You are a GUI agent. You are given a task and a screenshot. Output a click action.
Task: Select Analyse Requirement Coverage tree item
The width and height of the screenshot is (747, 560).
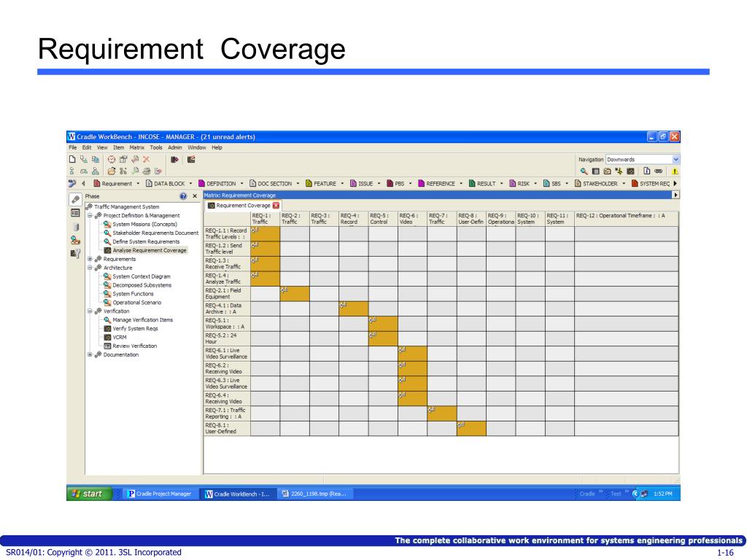click(x=149, y=251)
